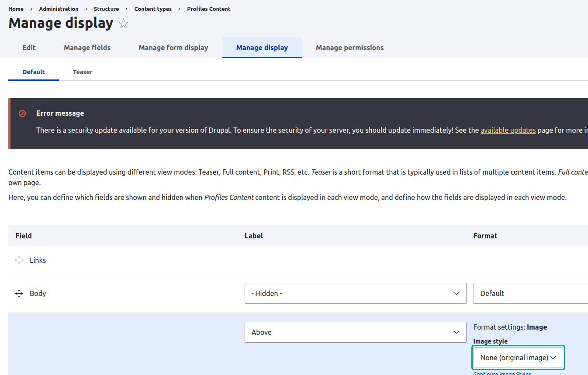Click the 'Error message' heading
Image resolution: width=588 pixels, height=375 pixels.
(60, 113)
